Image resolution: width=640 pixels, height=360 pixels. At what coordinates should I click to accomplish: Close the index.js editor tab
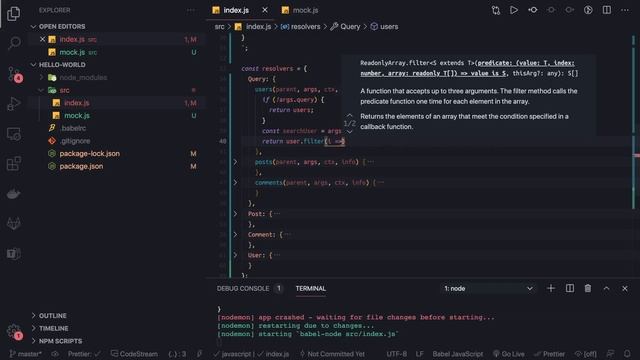[265, 10]
